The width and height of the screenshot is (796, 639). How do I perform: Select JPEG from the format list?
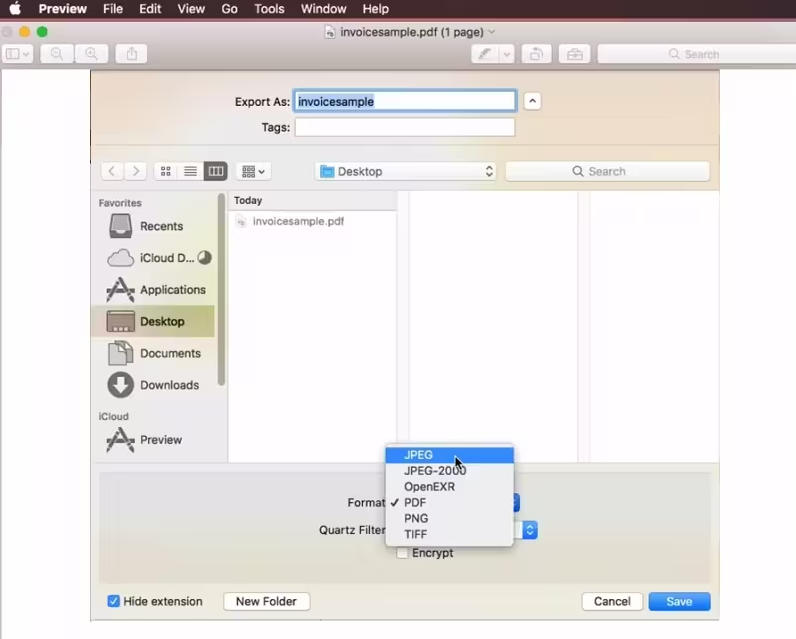(x=419, y=455)
